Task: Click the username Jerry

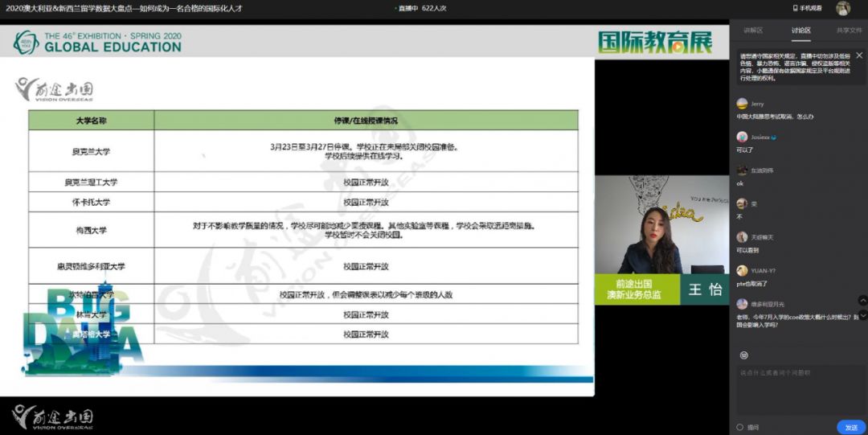Action: [x=757, y=105]
